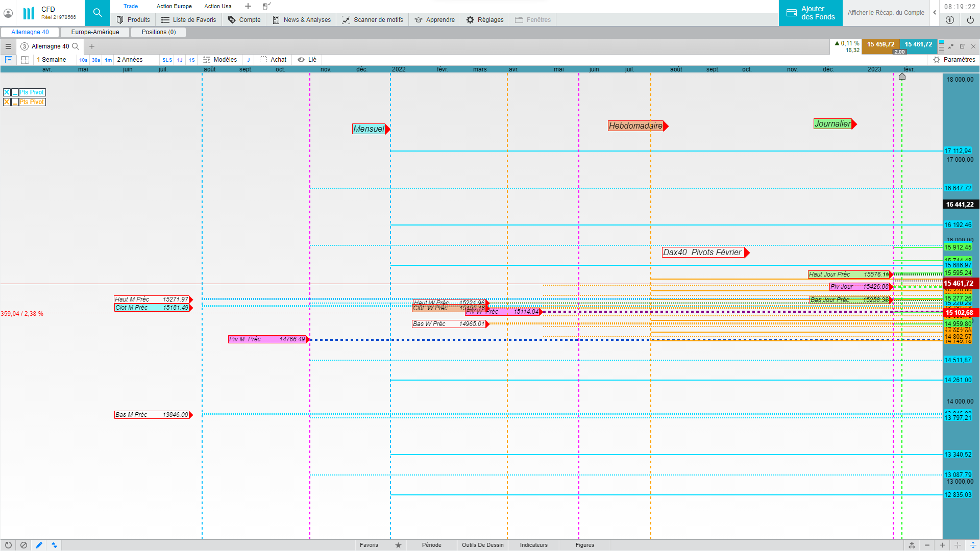Click the pencil drawing tool icon
Screen dimensions: 980x551
click(x=39, y=545)
